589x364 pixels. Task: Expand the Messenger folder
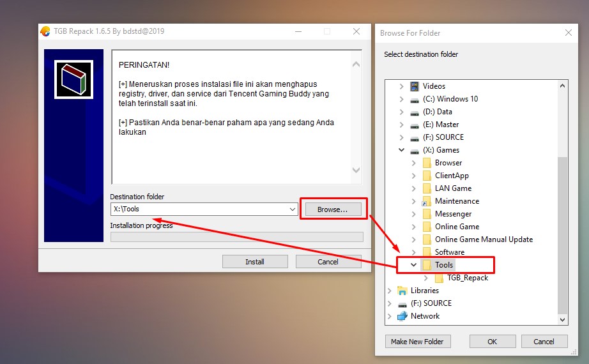click(x=413, y=214)
